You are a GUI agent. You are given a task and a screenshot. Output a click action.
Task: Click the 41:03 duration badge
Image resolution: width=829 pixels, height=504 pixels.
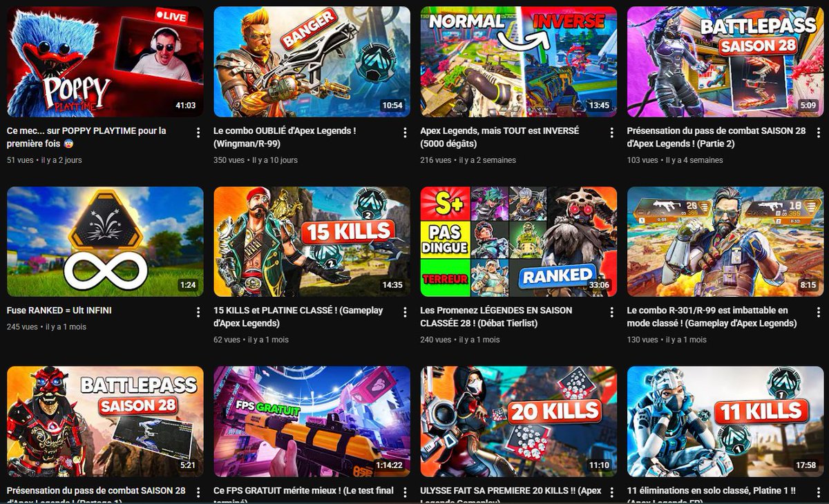186,106
